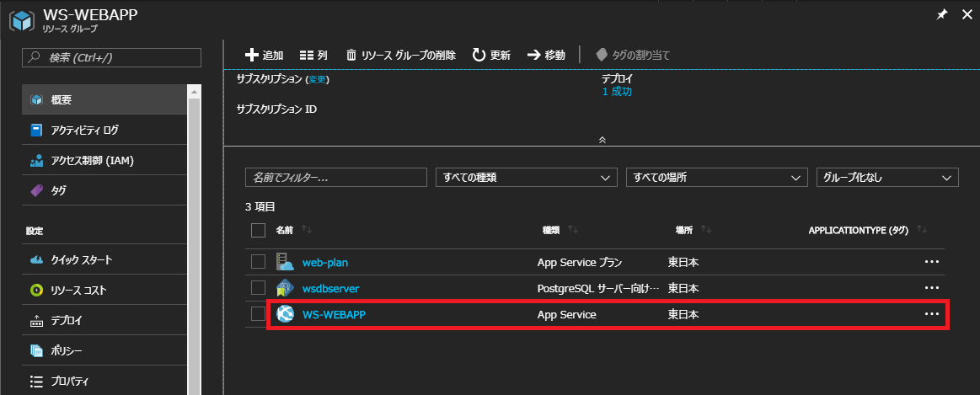Open the すべての場所 dropdown
This screenshot has width=980, height=395.
click(717, 178)
